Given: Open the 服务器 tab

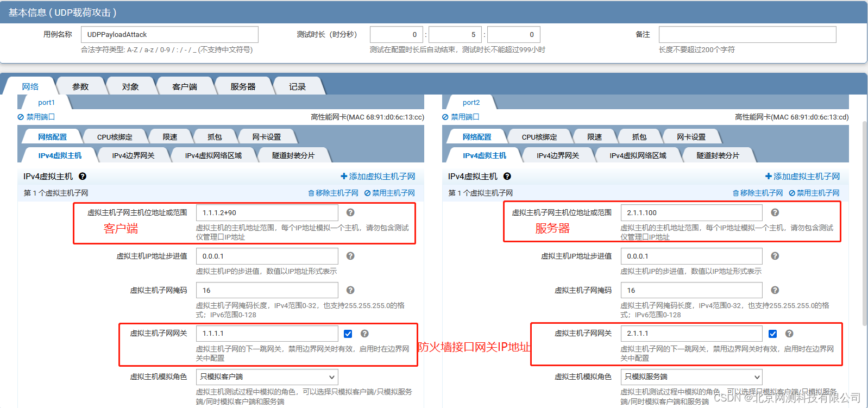Looking at the screenshot, I should pos(243,86).
